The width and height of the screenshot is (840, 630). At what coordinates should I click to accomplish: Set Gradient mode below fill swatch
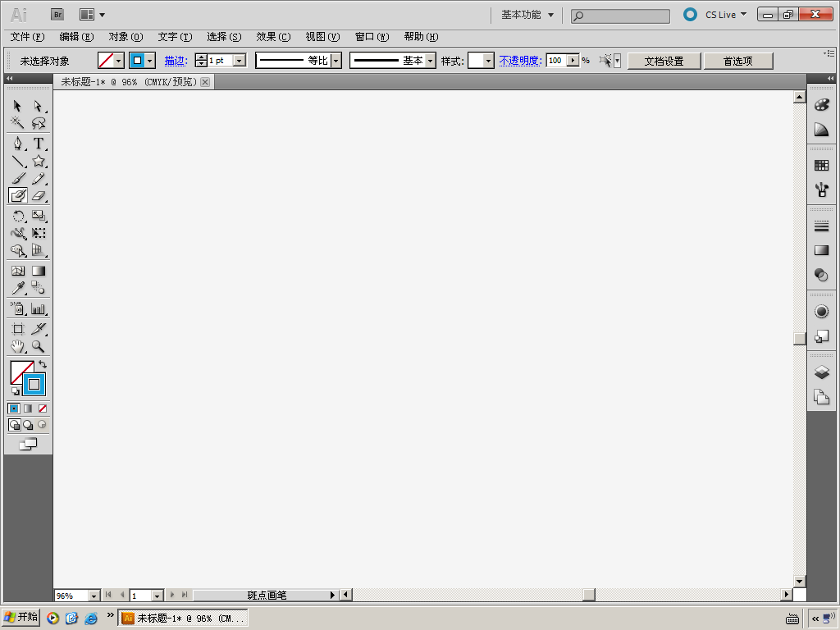click(28, 409)
